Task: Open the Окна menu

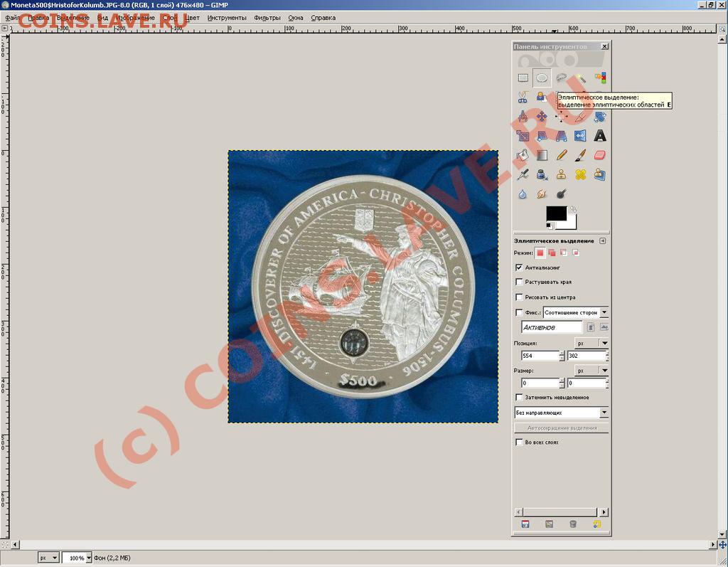Action: click(x=296, y=18)
